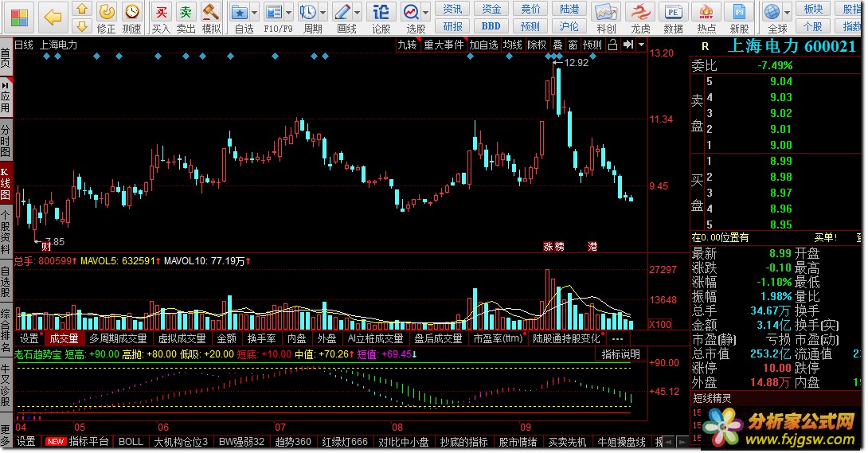Click the 买入 buy icon
The height and width of the screenshot is (453, 868).
coord(161,12)
